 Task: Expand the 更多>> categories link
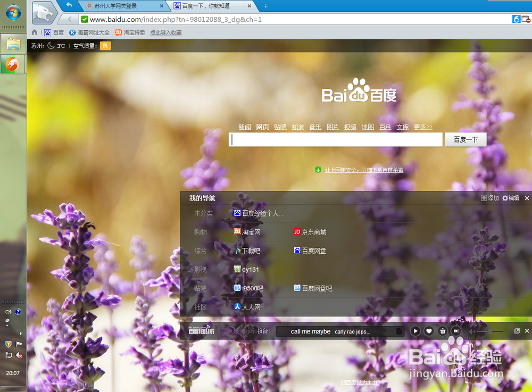coord(423,127)
